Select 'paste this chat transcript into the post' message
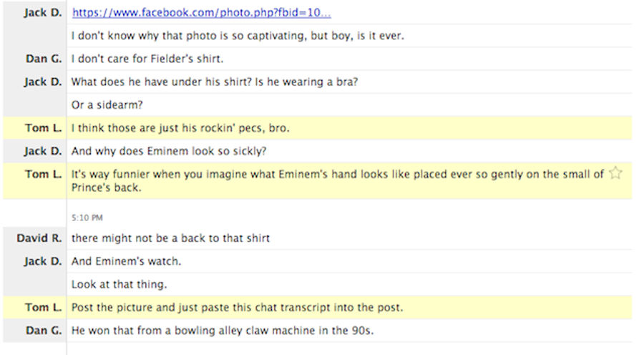Viewport: 644px width, 355px height. click(237, 307)
